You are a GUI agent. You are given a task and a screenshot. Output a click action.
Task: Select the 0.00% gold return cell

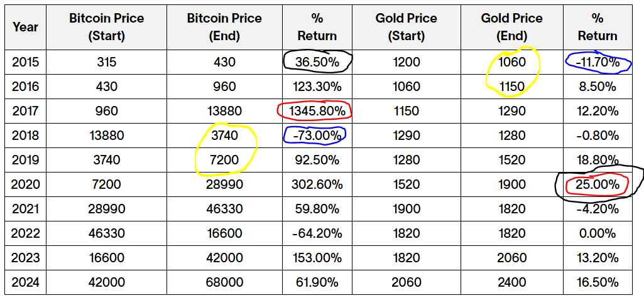tap(598, 233)
